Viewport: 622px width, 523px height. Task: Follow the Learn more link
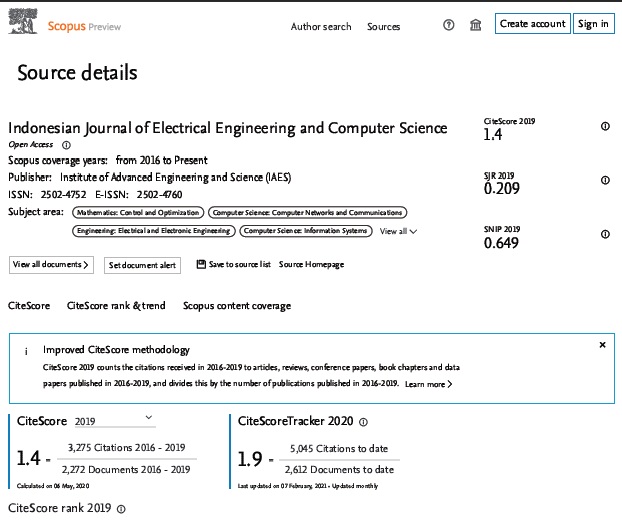[428, 384]
